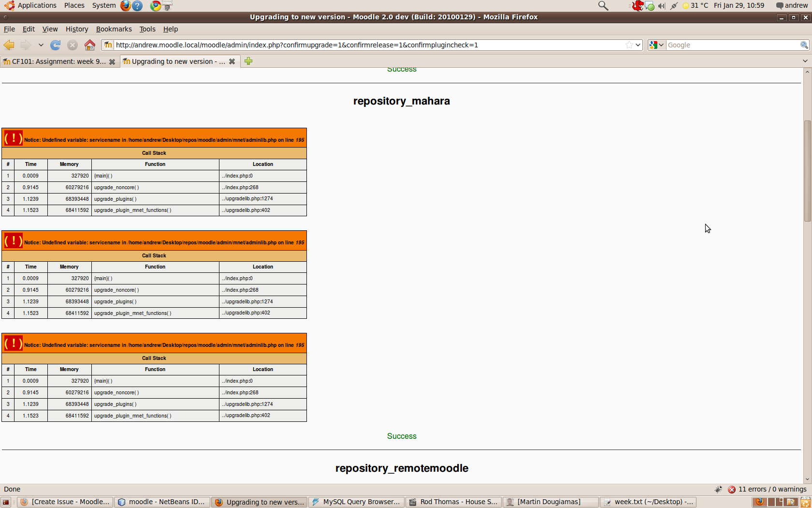The image size is (812, 508).
Task: Go back with the back arrow button
Action: 9,45
